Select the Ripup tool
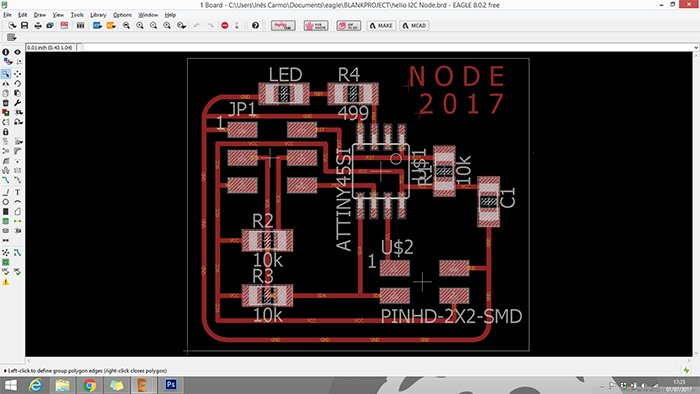The height and width of the screenshot is (394, 700). [17, 180]
